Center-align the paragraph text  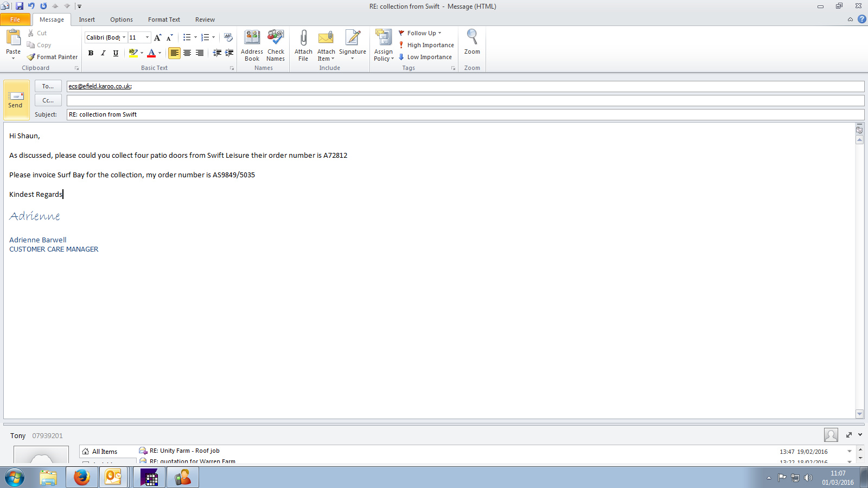[x=187, y=53]
